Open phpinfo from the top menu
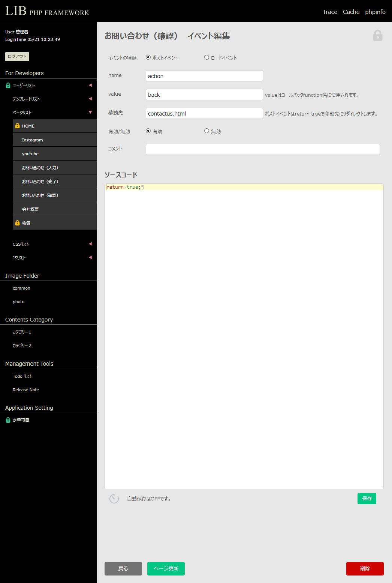 tap(375, 12)
